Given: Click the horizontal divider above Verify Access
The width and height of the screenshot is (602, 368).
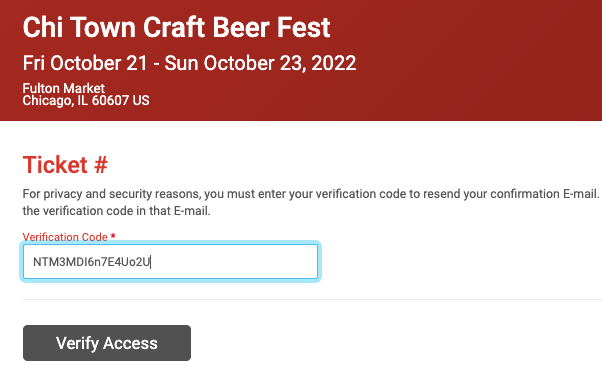Looking at the screenshot, I should coord(312,299).
